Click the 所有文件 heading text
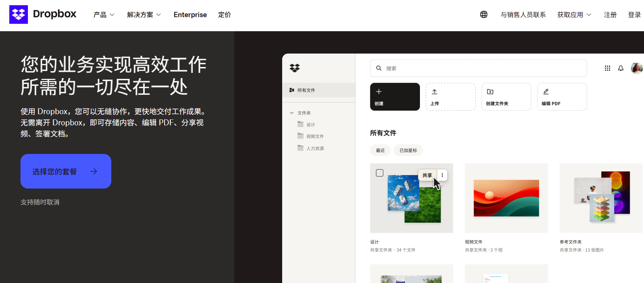Viewport: 644px width, 283px height. (383, 133)
